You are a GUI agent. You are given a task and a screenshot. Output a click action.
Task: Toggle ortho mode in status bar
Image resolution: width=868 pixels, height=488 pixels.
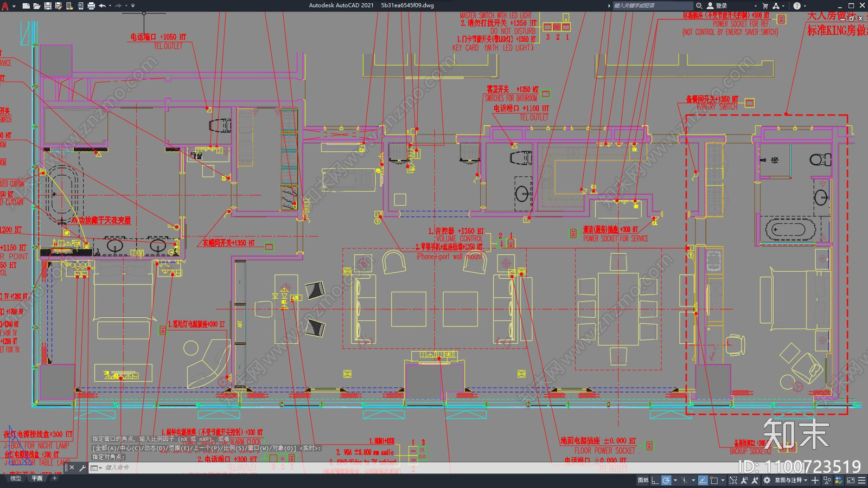[655, 480]
